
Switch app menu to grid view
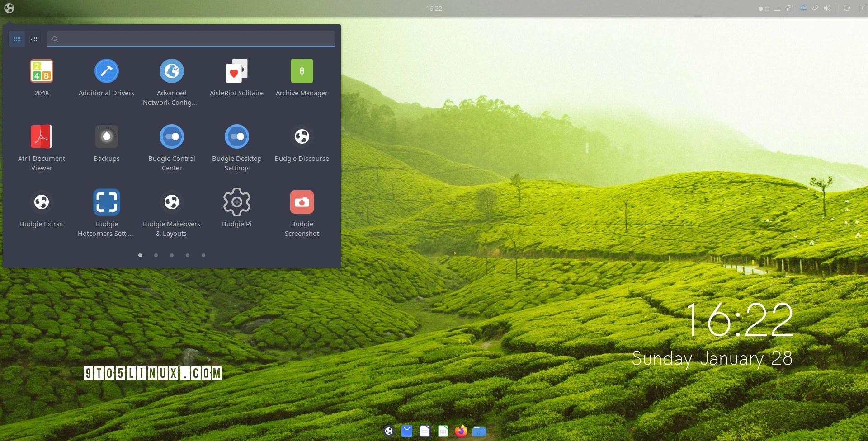[x=17, y=39]
